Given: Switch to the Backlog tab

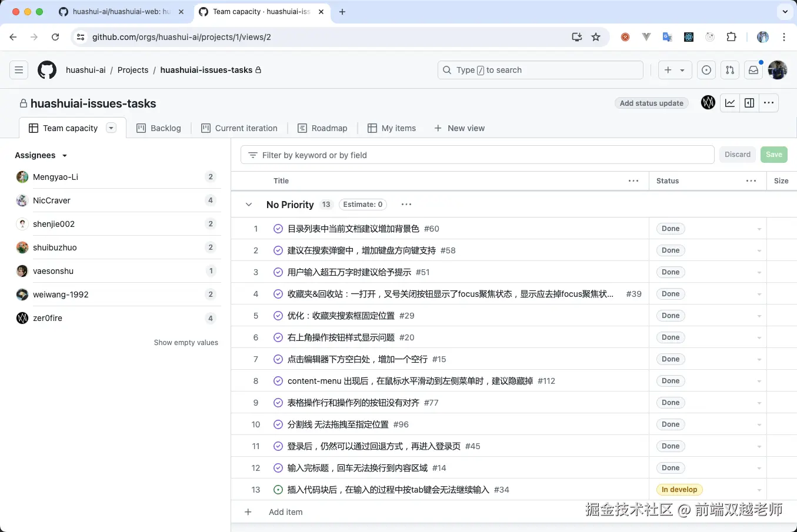Looking at the screenshot, I should point(166,128).
